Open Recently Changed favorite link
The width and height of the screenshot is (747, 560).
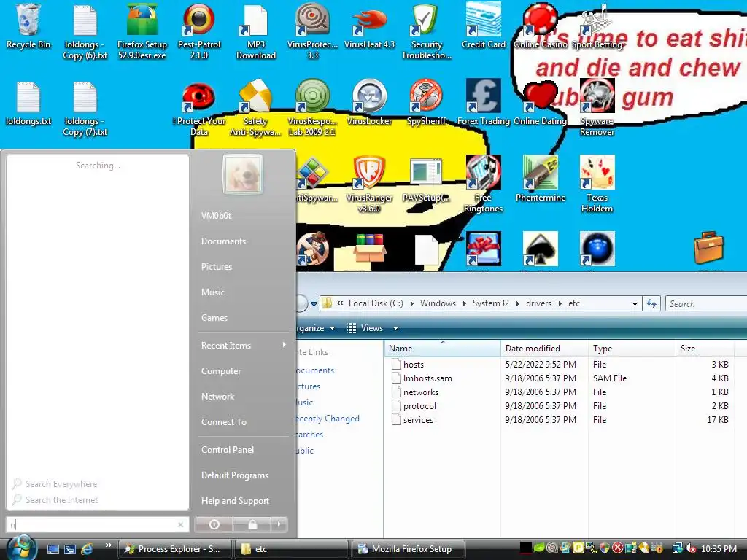[328, 418]
